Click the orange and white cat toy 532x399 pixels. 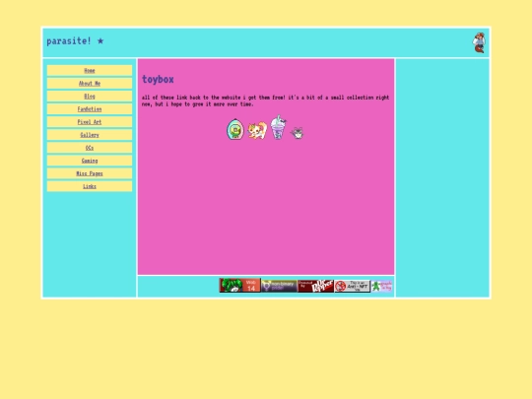tap(257, 130)
